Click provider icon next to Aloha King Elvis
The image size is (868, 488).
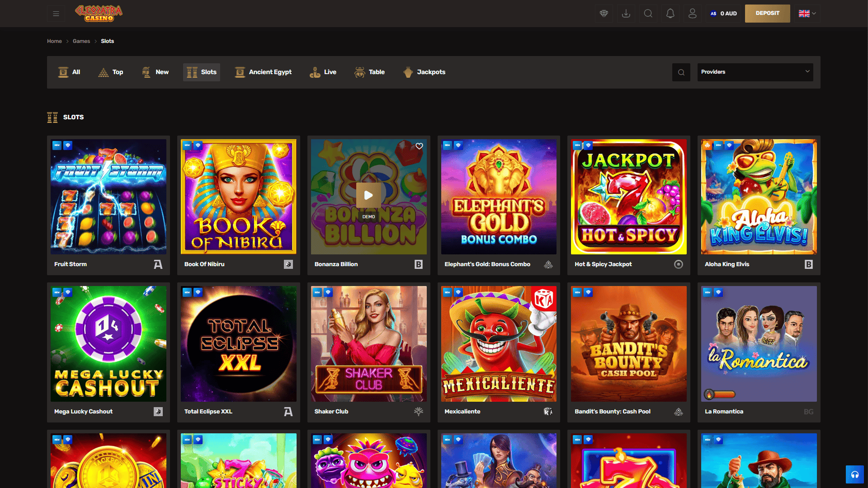pos(809,264)
